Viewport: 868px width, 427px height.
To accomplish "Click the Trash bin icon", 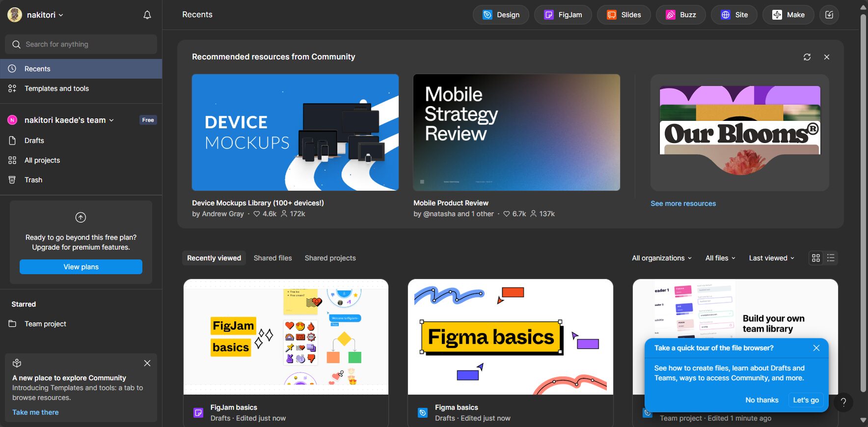I will coord(12,180).
